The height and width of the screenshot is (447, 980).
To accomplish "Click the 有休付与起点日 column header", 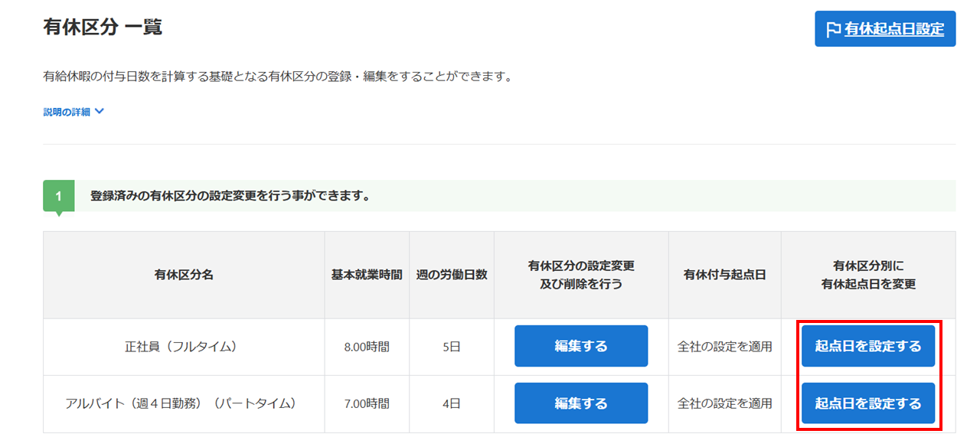I will pyautogui.click(x=725, y=275).
